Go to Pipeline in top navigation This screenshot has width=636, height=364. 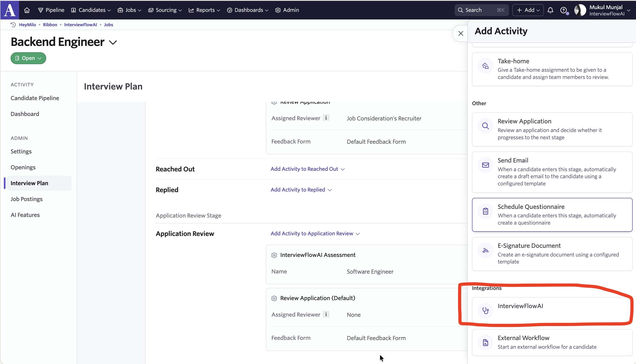point(51,10)
